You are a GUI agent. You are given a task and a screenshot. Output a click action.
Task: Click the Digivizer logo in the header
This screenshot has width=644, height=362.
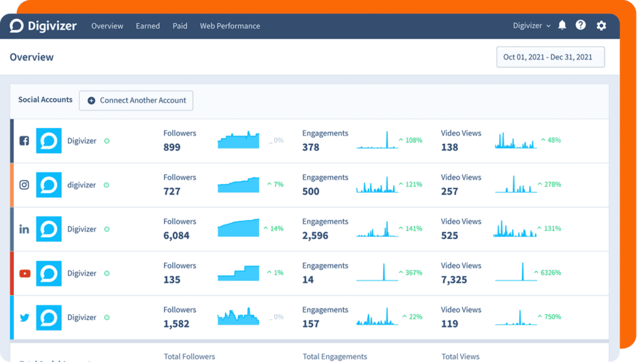[43, 26]
